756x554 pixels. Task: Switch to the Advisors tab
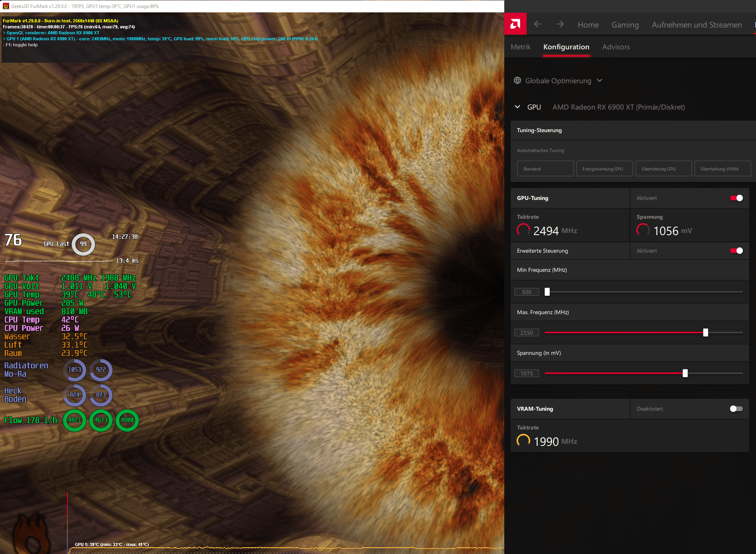tap(616, 47)
